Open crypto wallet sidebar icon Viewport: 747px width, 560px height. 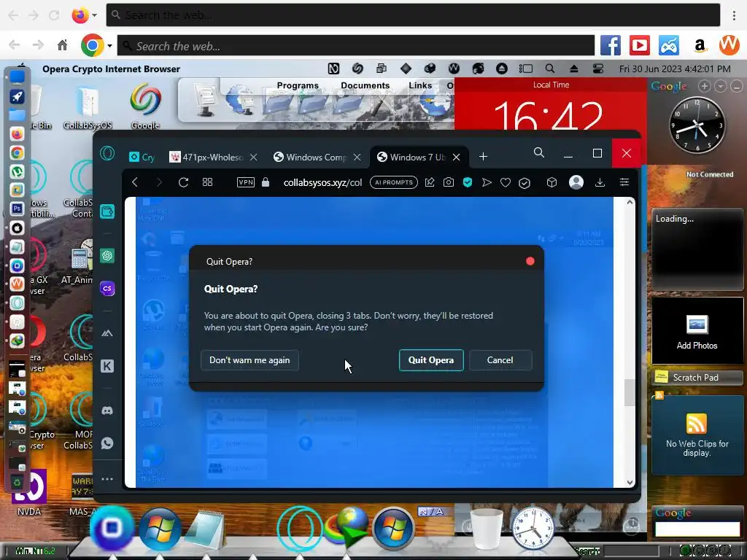[x=107, y=211]
